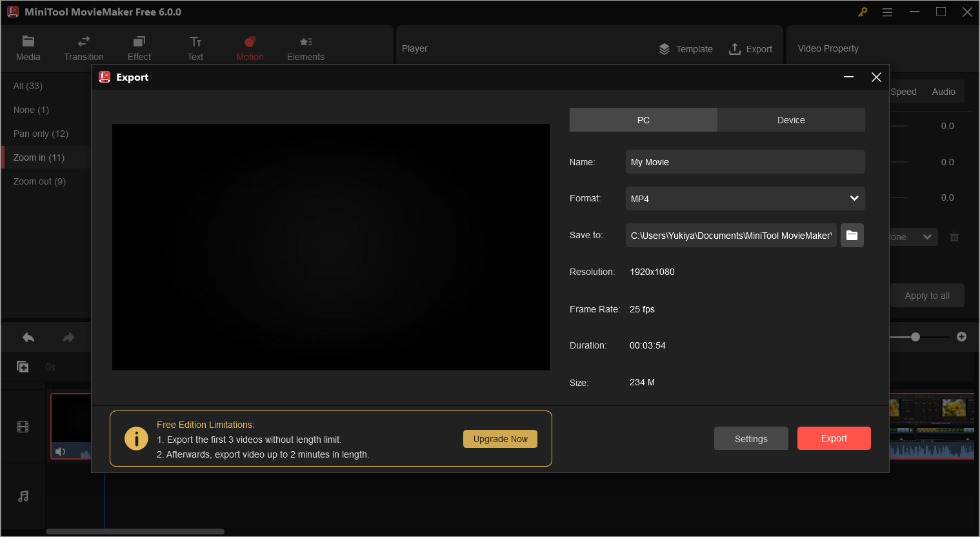Screen dimensions: 980x537
Task: Click the Video Property panel title
Action: coord(828,48)
